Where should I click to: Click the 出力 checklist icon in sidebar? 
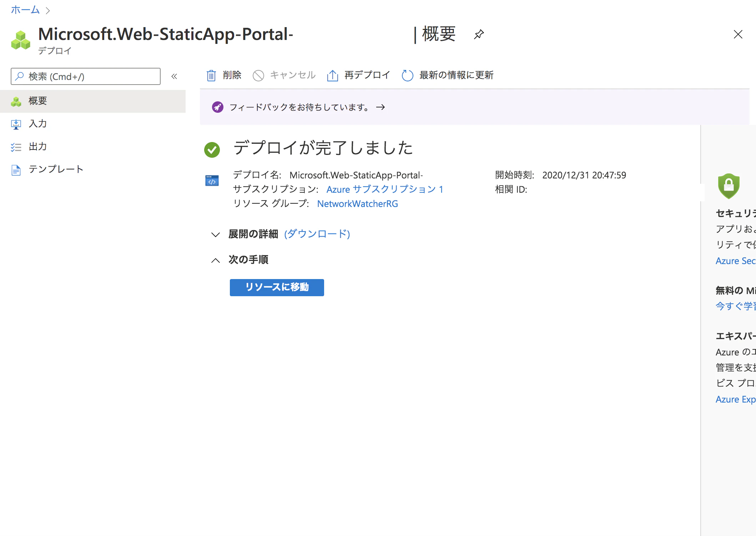16,147
